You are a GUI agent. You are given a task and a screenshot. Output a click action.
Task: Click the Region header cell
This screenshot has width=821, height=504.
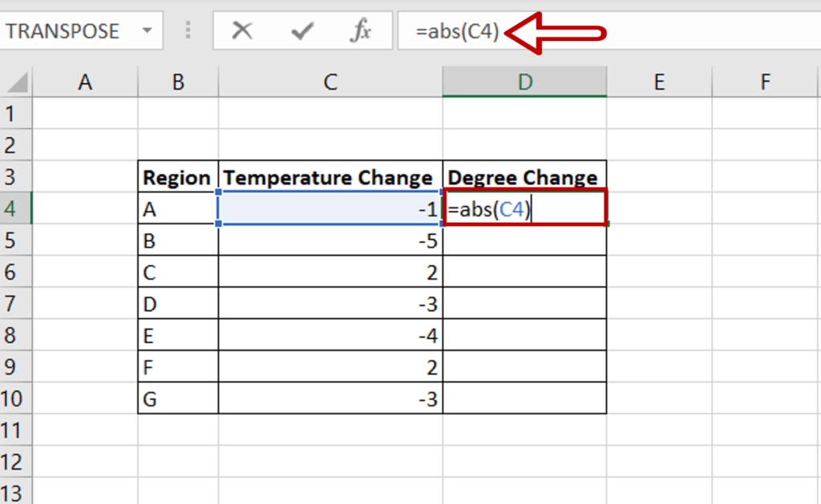point(178,177)
